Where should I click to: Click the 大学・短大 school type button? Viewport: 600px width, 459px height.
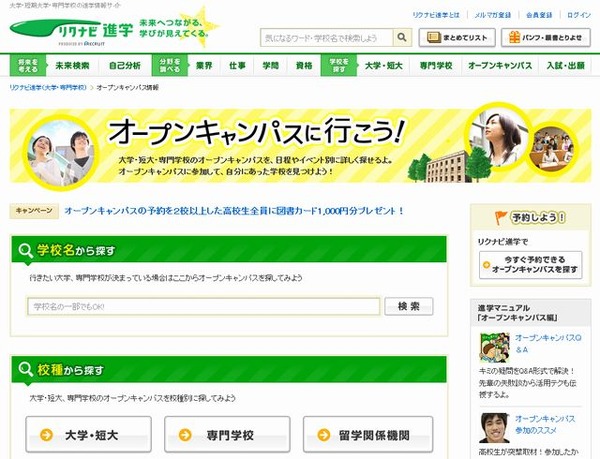[88, 435]
